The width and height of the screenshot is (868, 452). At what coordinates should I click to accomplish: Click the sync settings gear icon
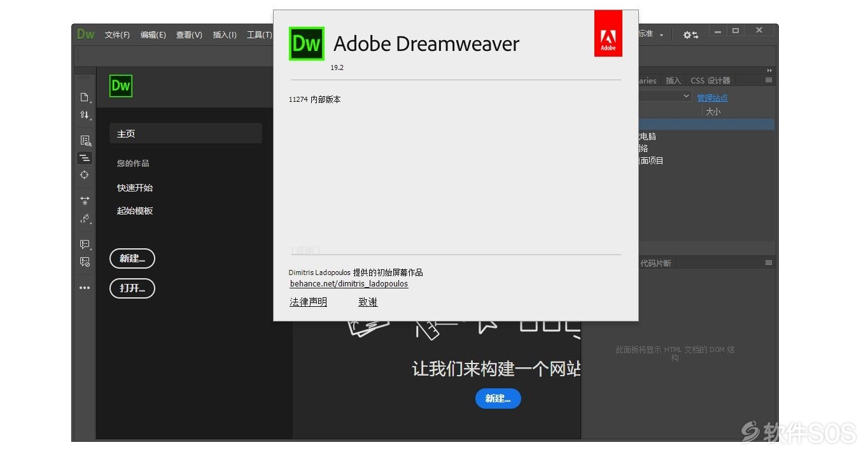tap(690, 35)
